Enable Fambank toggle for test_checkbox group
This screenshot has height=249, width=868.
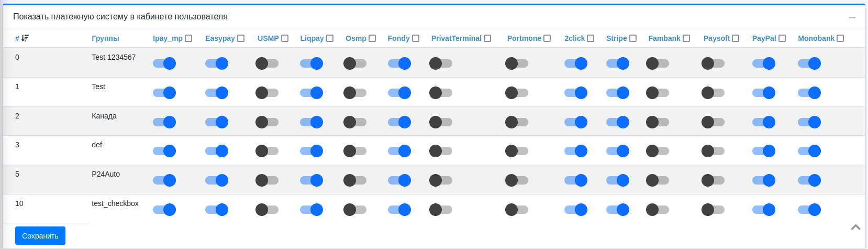[658, 210]
